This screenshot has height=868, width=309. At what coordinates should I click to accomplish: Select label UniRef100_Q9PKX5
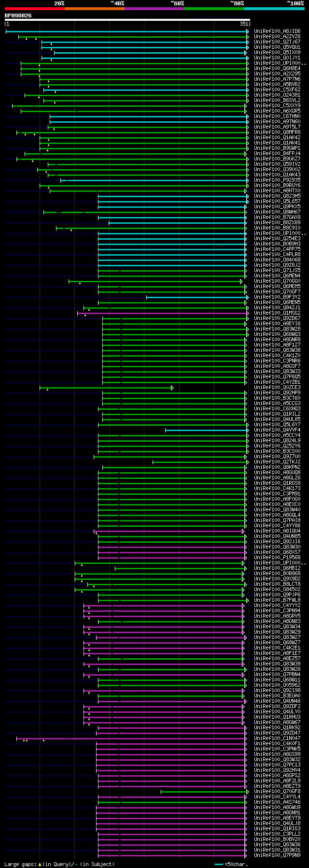coord(277,207)
